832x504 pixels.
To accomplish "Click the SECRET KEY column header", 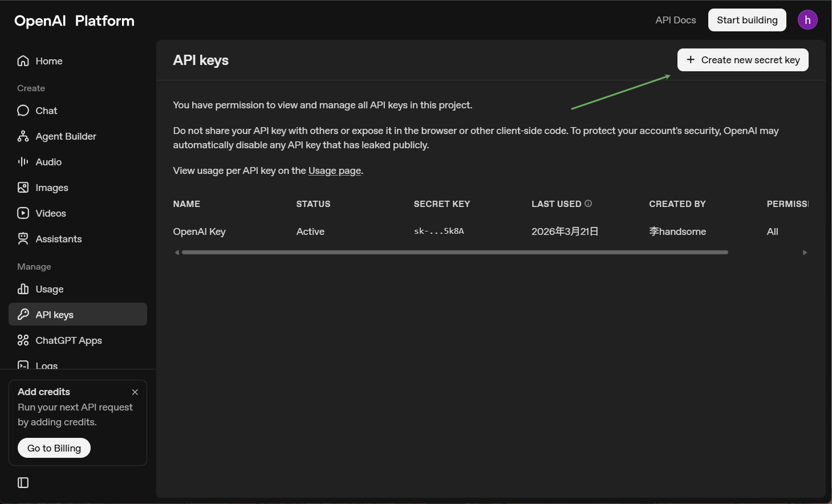I will pos(442,204).
